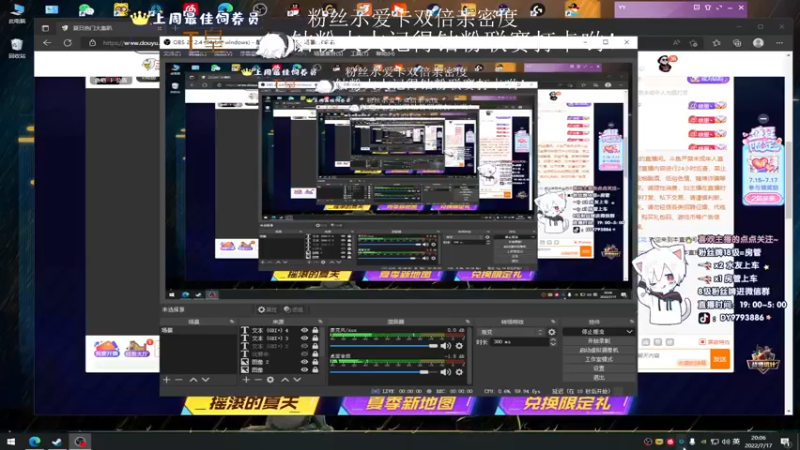The width and height of the screenshot is (800, 450).
Task: Open Edge profile avatar
Action: pyautogui.click(x=758, y=43)
